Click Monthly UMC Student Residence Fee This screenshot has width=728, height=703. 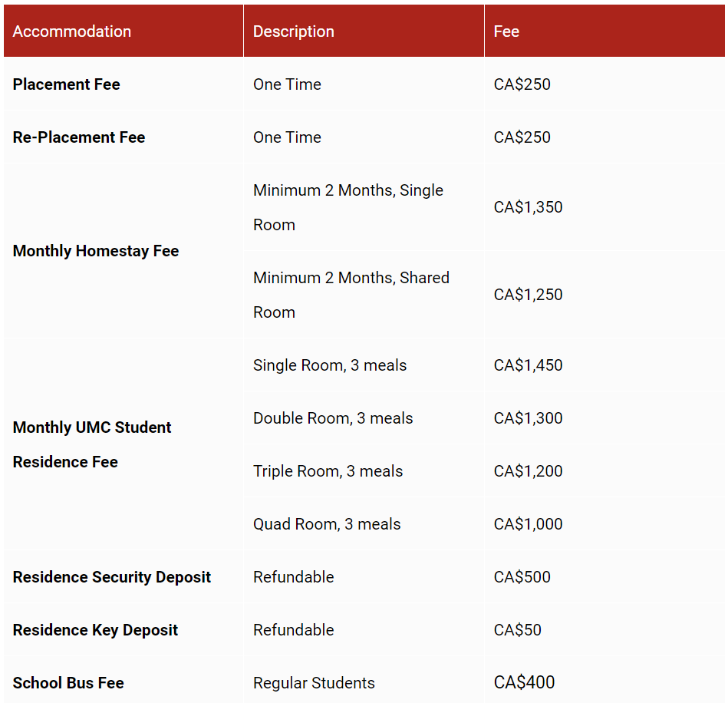click(x=92, y=444)
